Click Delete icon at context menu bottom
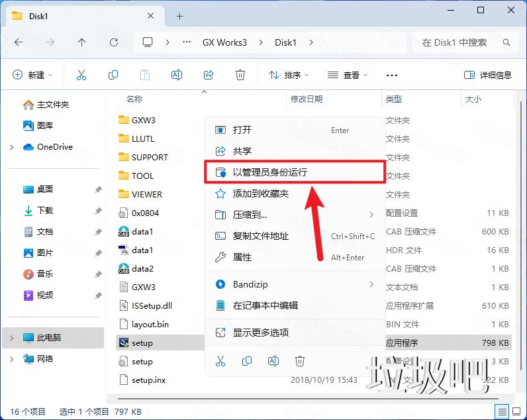Screen dimensions: 527x420 point(300,361)
